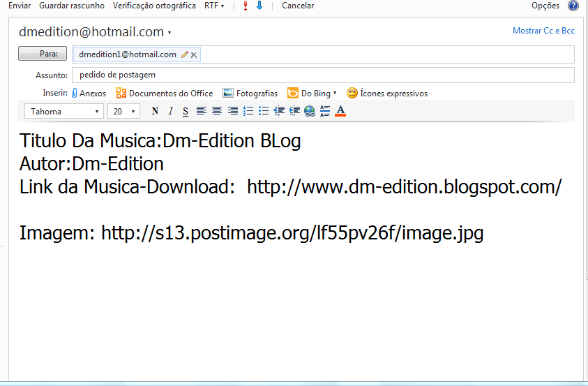The width and height of the screenshot is (588, 386).
Task: Click the high priority exclamation icon
Action: point(246,6)
